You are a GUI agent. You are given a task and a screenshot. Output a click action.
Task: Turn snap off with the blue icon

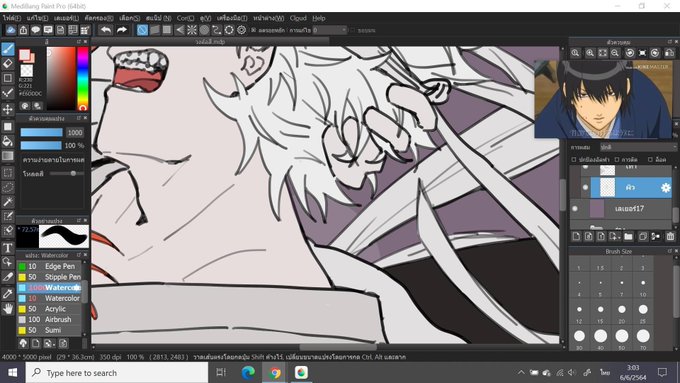pos(142,30)
